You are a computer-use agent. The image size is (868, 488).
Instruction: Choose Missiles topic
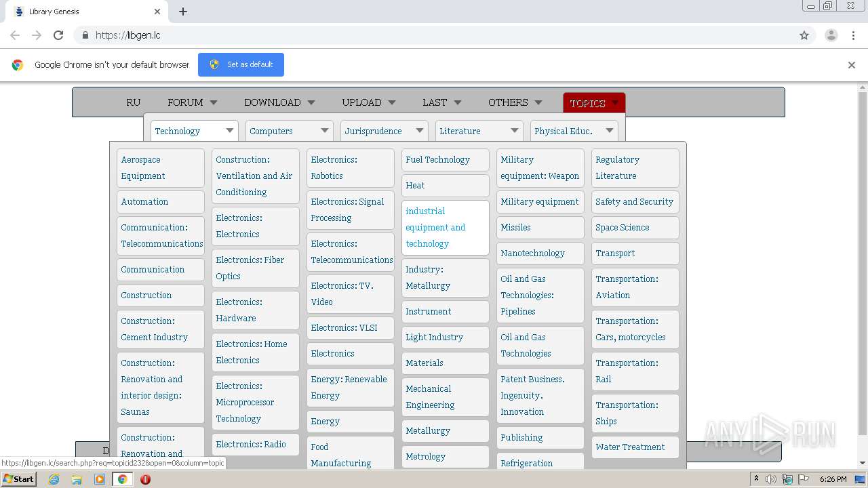(x=540, y=228)
